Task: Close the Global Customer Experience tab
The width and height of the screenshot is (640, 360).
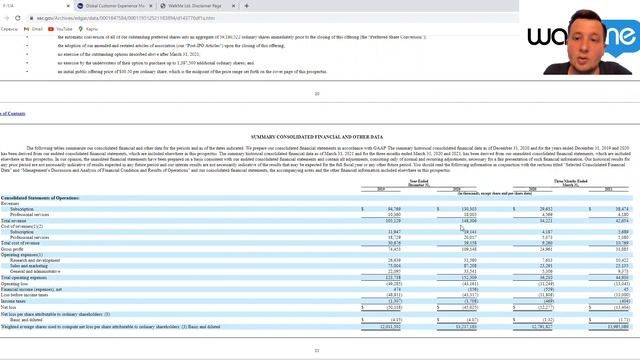Action: 151,6
